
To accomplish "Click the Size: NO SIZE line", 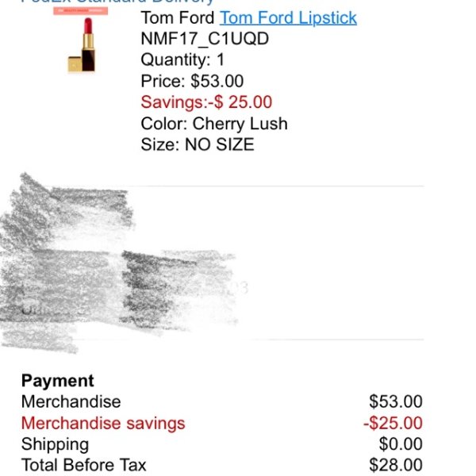I will [x=198, y=144].
